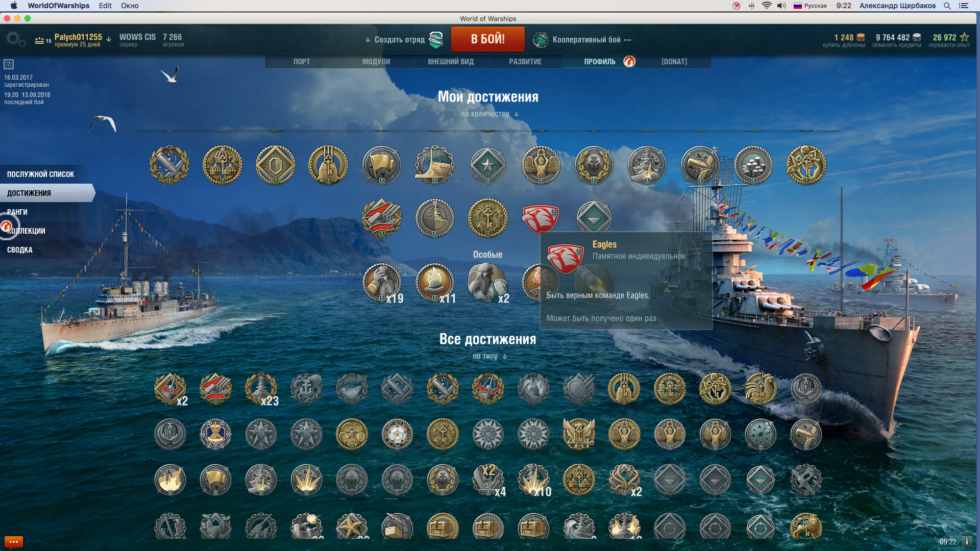Viewport: 980px width, 551px height.
Task: Expand the Palych011255 account dropdown
Action: coord(108,39)
